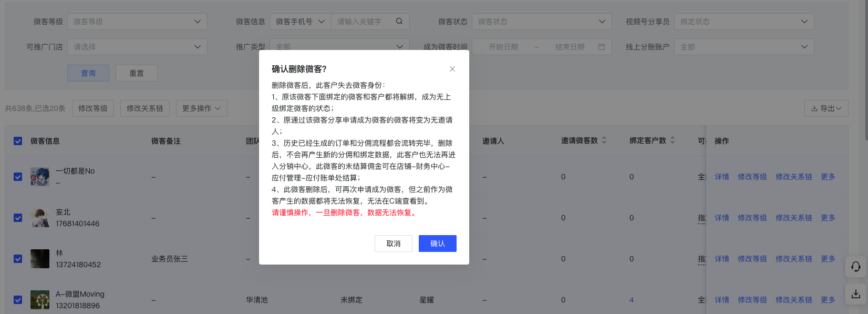This screenshot has width=868, height=314.
Task: Click the 确认删除微客? dialog title
Action: point(299,69)
